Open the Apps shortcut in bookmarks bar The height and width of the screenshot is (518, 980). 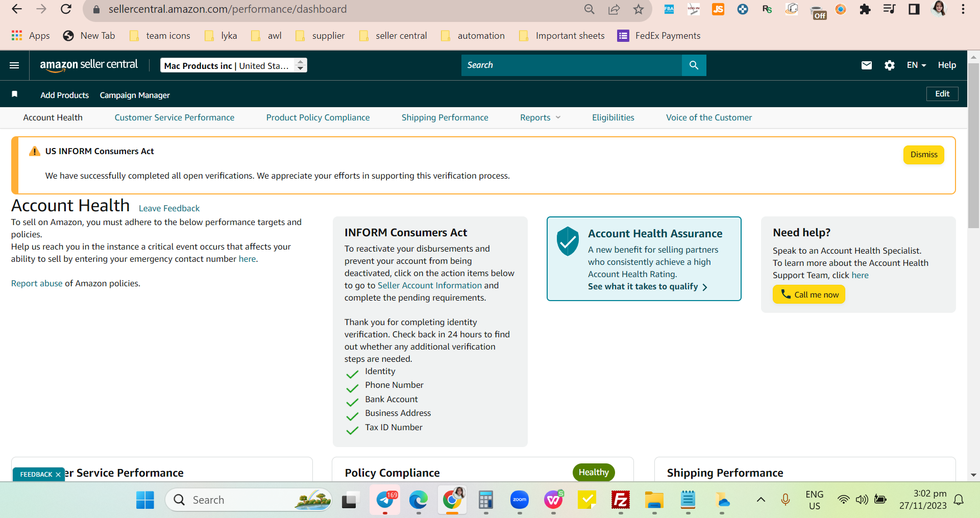pos(31,36)
